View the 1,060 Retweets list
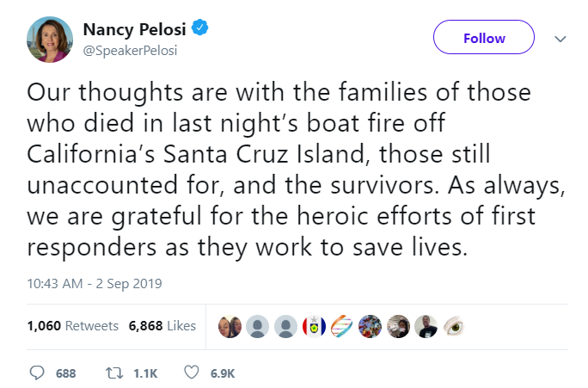Image resolution: width=588 pixels, height=388 pixels. 73,326
